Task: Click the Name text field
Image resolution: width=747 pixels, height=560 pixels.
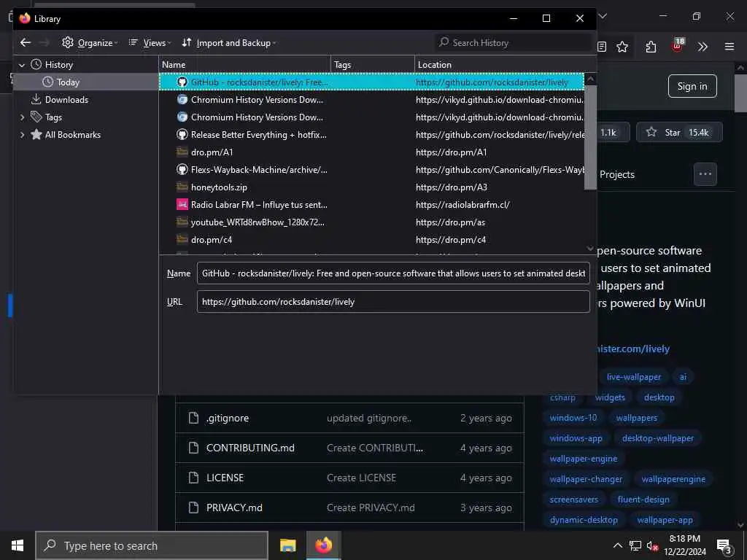Action: [x=393, y=273]
